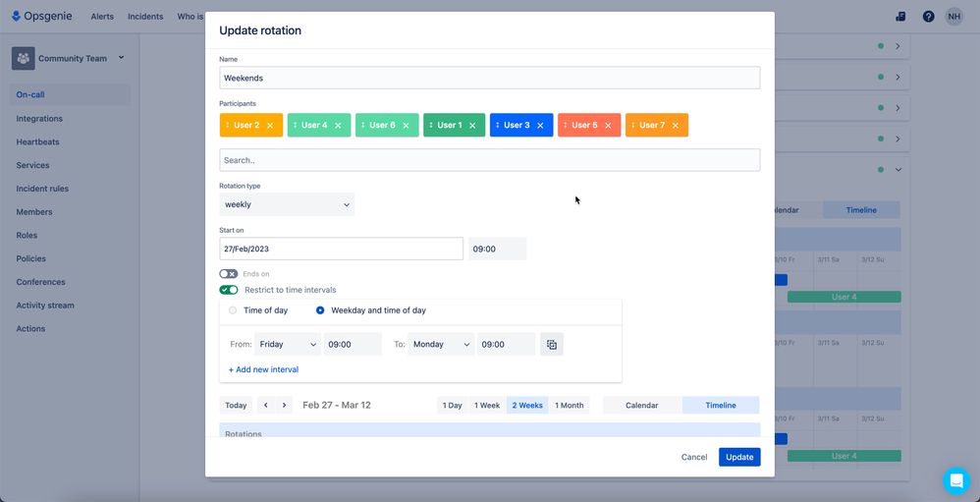Remove User 3 from participants
The image size is (980, 502).
[x=540, y=125]
